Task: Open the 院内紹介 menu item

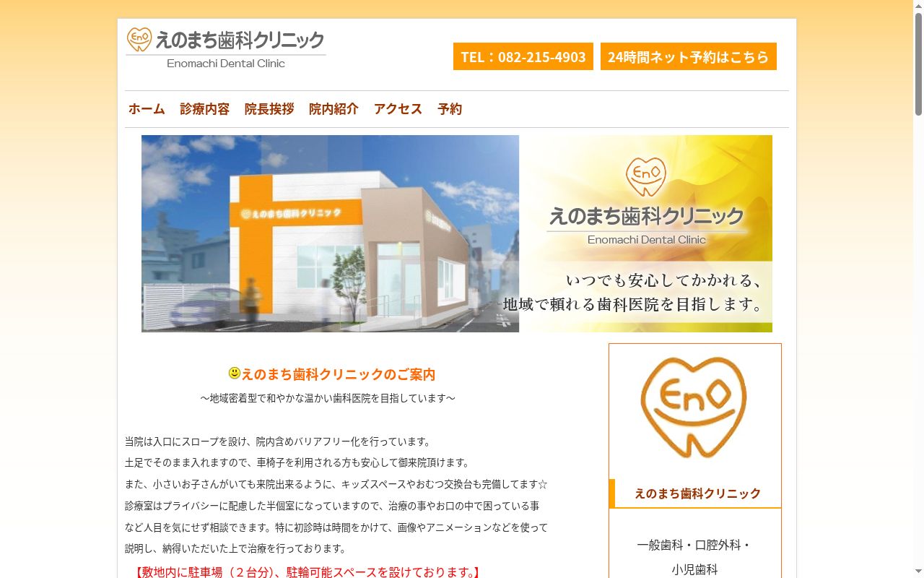Action: click(334, 108)
